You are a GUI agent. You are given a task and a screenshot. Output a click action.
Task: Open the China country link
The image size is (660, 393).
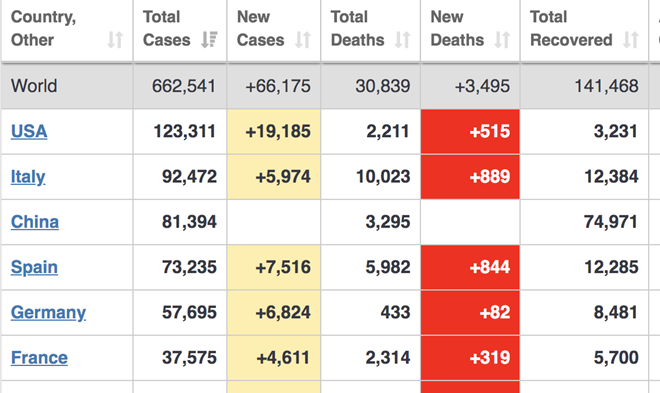click(x=35, y=222)
